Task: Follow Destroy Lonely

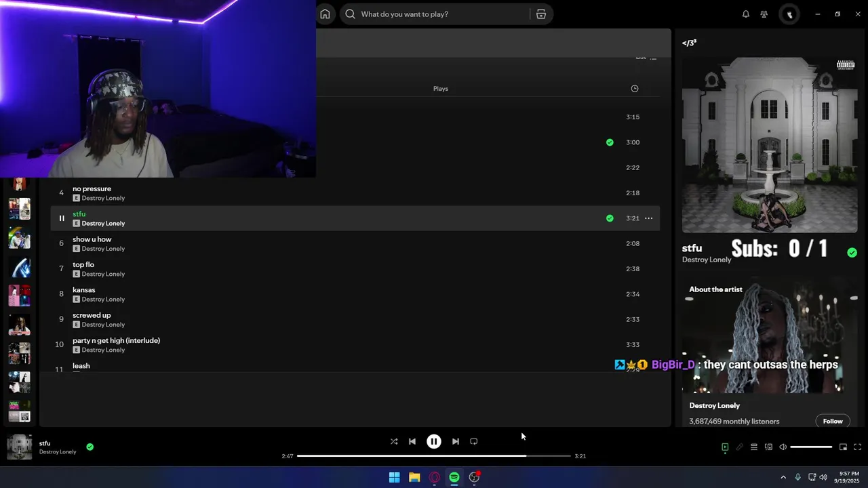Action: tap(833, 422)
